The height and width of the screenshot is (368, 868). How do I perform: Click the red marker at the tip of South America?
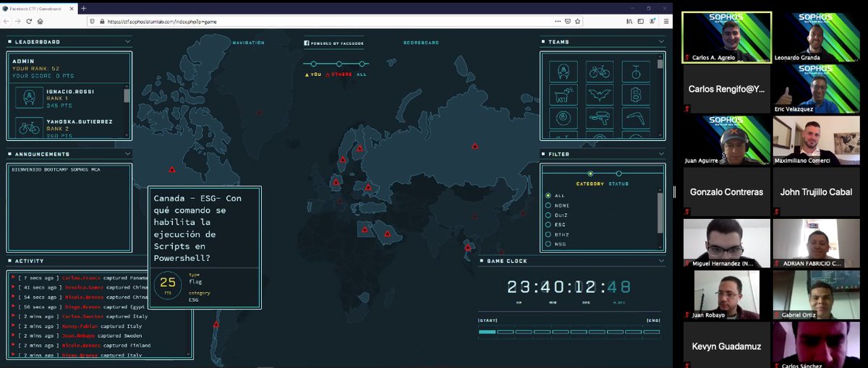[216, 325]
